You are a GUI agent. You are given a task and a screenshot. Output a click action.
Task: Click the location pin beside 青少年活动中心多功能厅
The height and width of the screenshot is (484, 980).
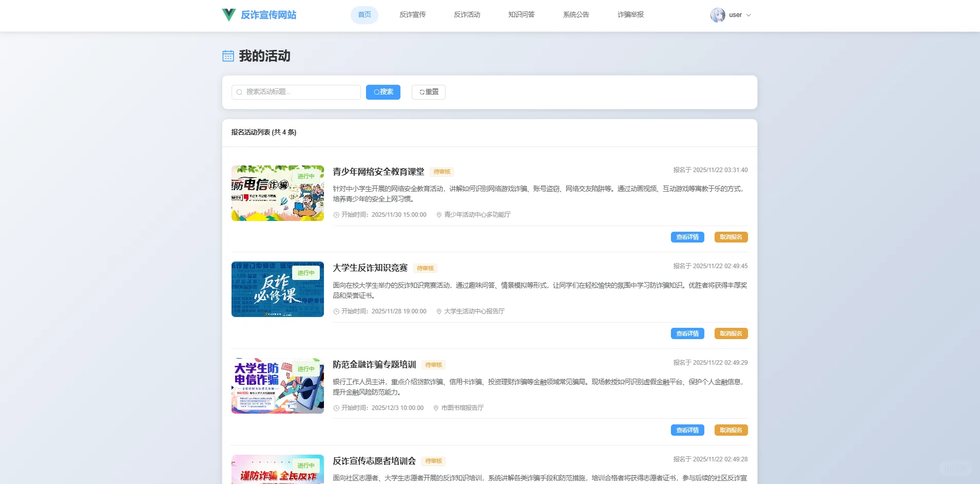(438, 215)
